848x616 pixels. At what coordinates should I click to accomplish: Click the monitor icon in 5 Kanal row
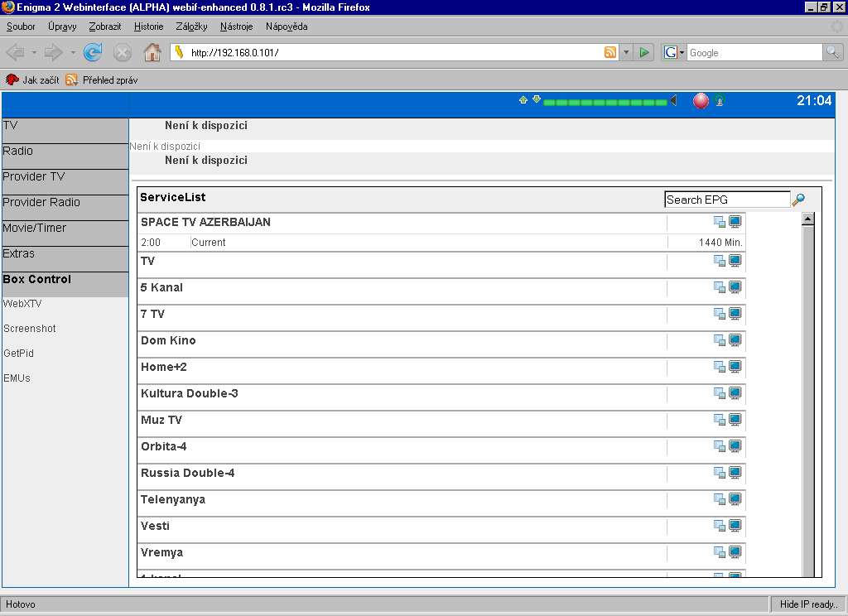click(735, 287)
